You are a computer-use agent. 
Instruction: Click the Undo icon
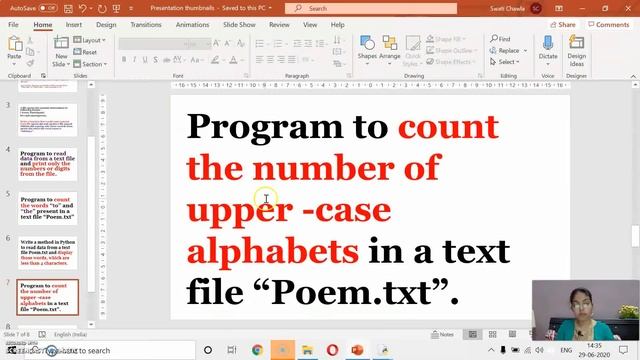point(83,8)
